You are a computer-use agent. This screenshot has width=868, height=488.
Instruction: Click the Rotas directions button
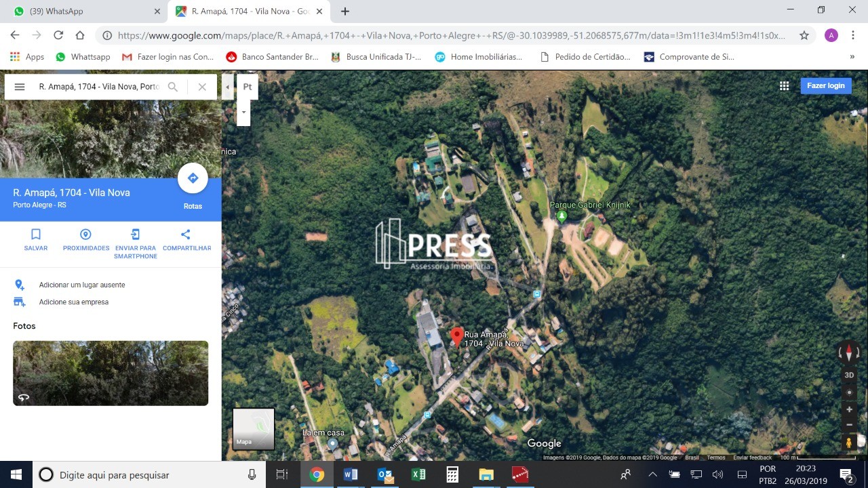193,179
